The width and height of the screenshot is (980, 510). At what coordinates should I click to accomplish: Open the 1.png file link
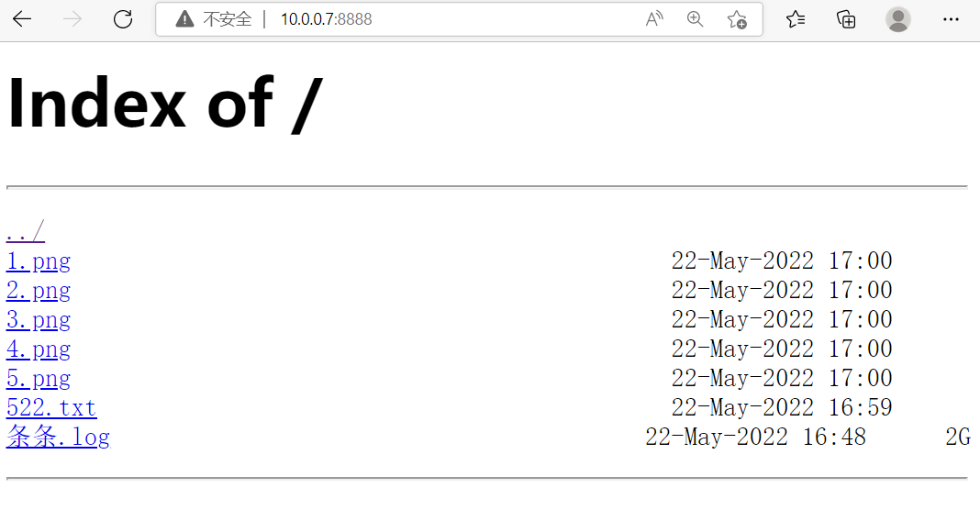pos(38,261)
